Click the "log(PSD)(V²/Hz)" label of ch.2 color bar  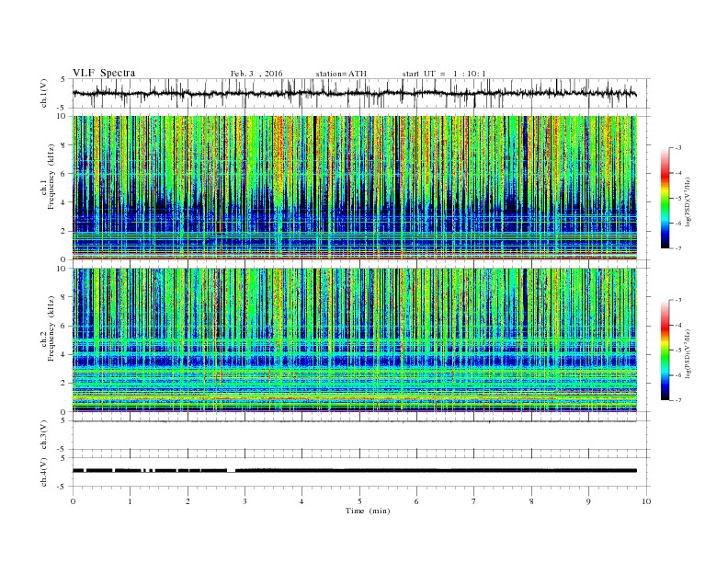tap(688, 354)
